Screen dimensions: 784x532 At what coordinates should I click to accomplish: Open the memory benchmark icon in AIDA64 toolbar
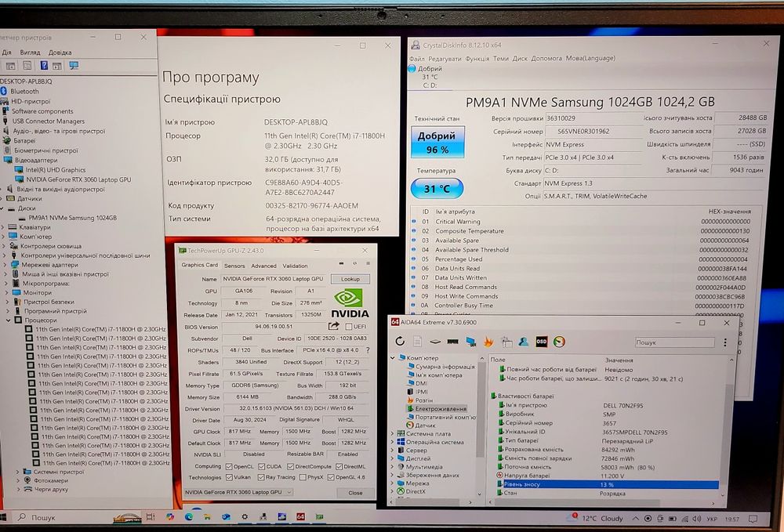(x=453, y=341)
